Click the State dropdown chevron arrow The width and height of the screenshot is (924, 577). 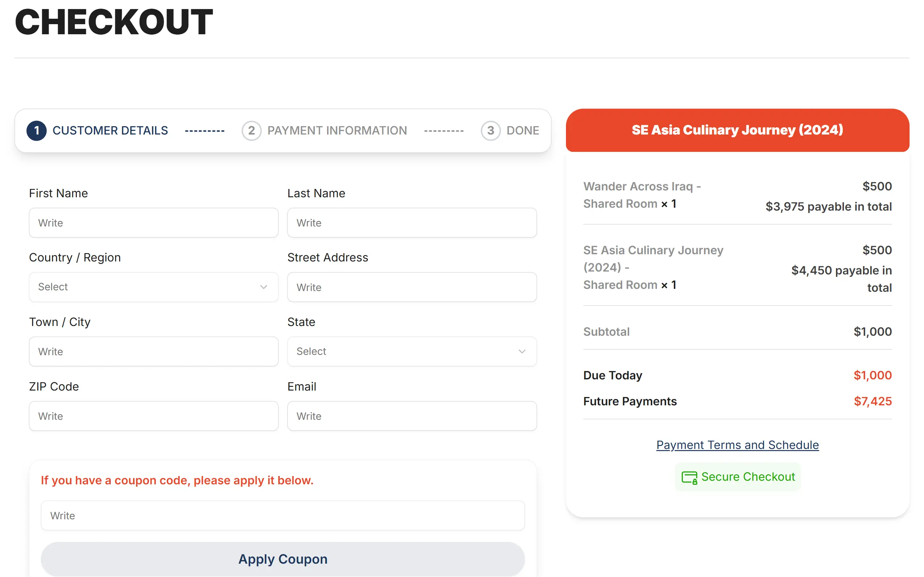point(522,352)
